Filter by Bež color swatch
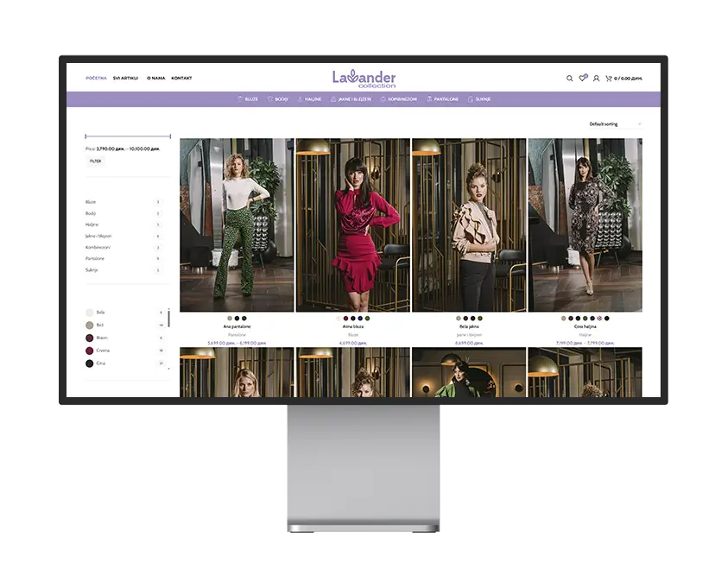Screen dimensions: 728x575 90,325
